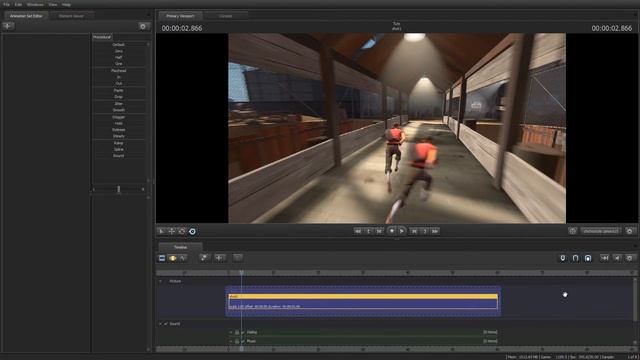Toggle the work camera icon

(572, 231)
